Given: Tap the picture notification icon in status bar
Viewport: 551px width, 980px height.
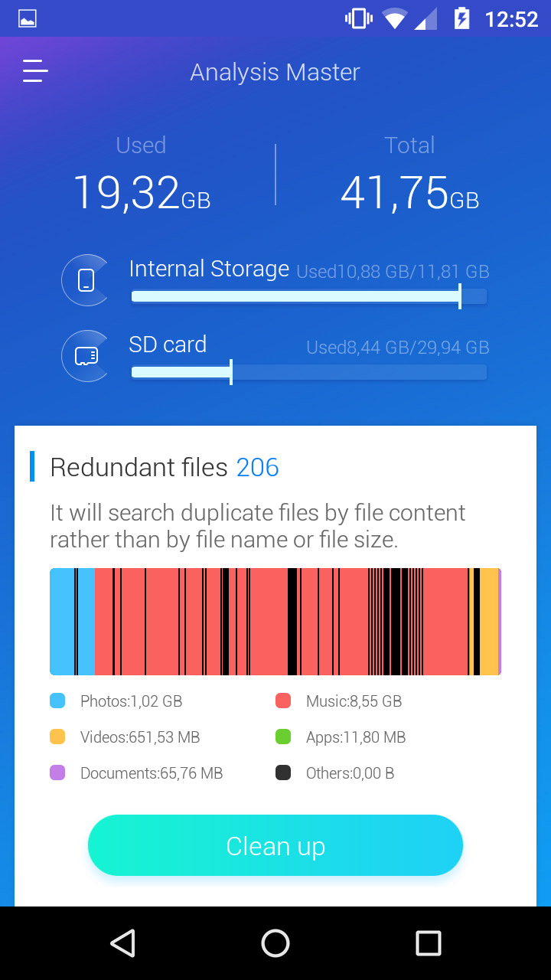Looking at the screenshot, I should [x=28, y=18].
